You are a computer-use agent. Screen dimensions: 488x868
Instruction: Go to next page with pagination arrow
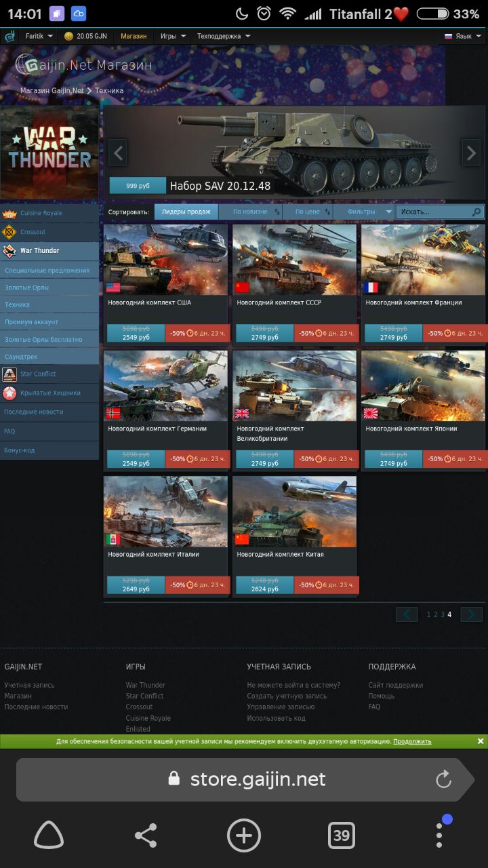click(x=471, y=614)
